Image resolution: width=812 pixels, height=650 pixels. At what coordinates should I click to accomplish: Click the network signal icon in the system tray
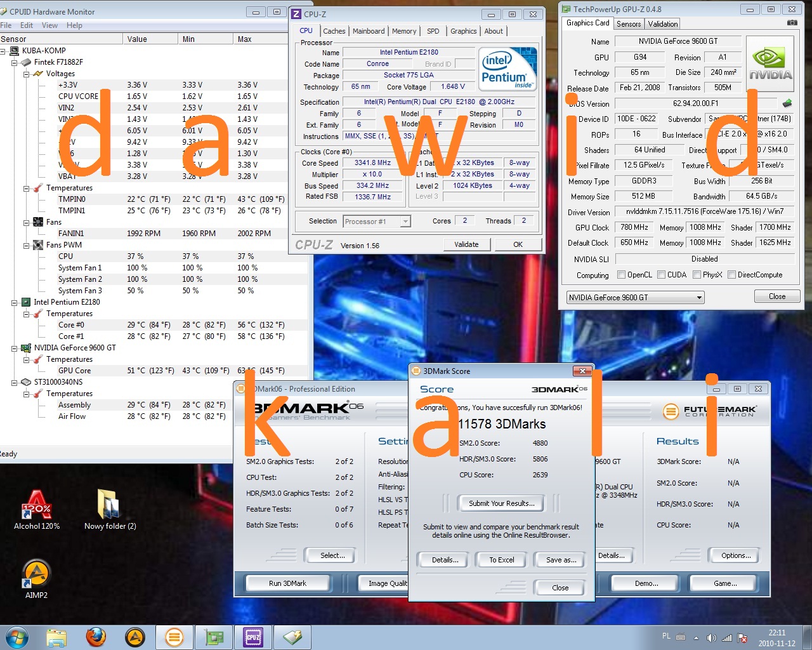[x=727, y=638]
